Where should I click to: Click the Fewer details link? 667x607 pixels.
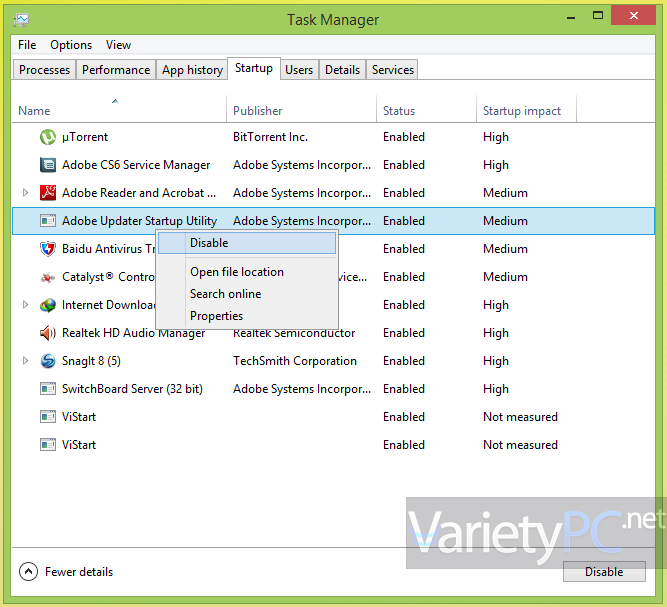79,572
